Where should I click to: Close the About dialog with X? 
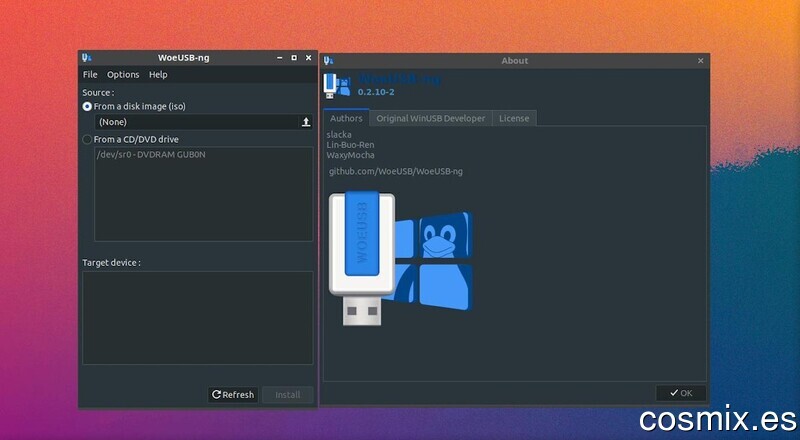click(x=701, y=61)
